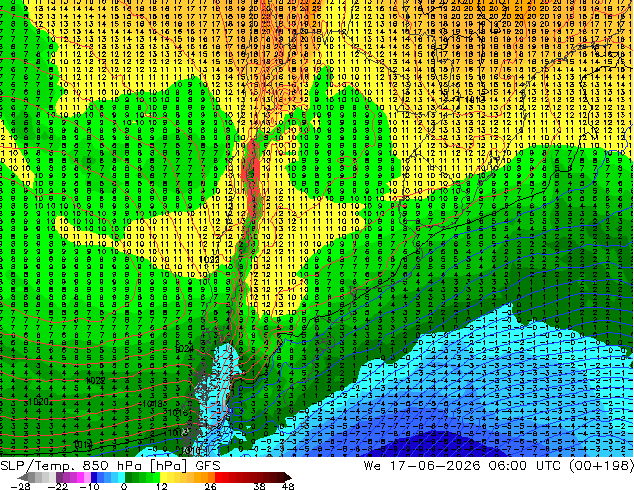Viewport: 634px width, 490px height.
Task: Click the '0' label under the color bar
Action: pos(124,486)
